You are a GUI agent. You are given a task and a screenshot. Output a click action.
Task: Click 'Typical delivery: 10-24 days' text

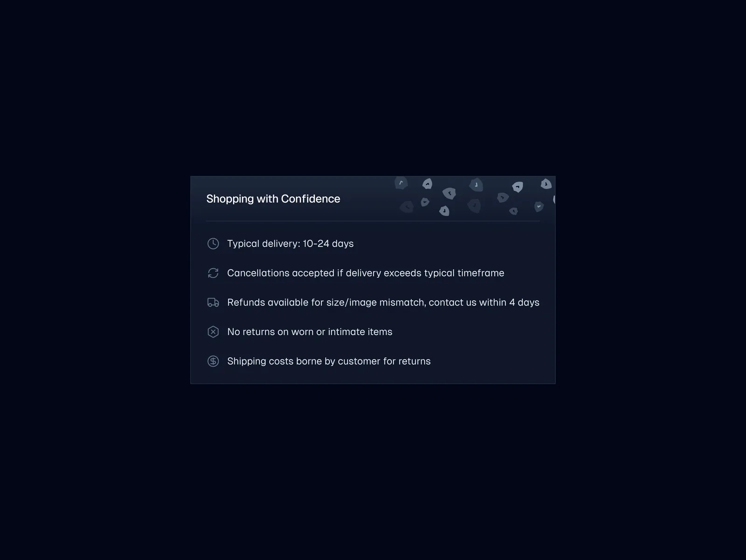point(290,244)
